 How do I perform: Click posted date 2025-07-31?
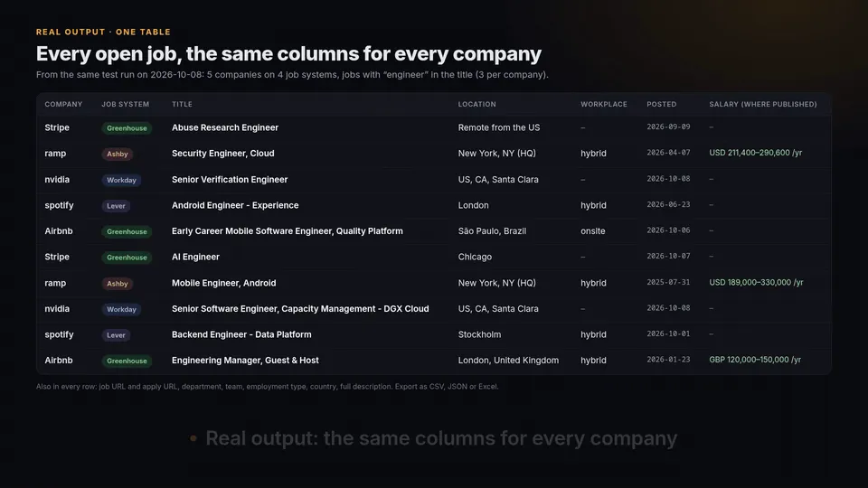coord(668,282)
